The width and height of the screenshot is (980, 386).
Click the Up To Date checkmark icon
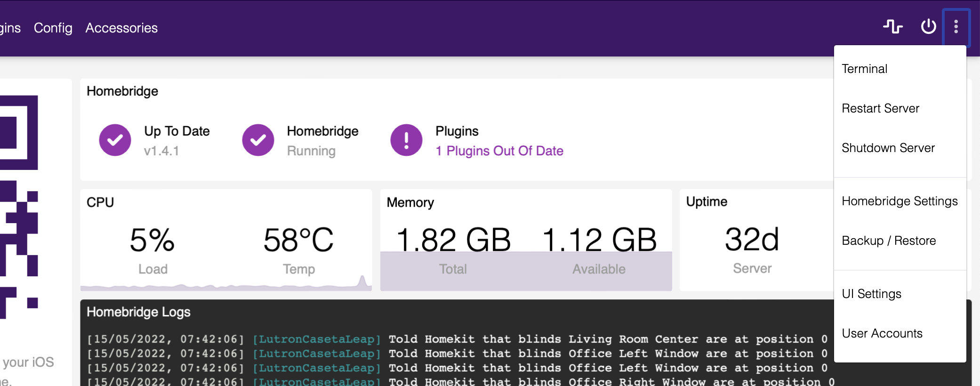click(x=115, y=140)
